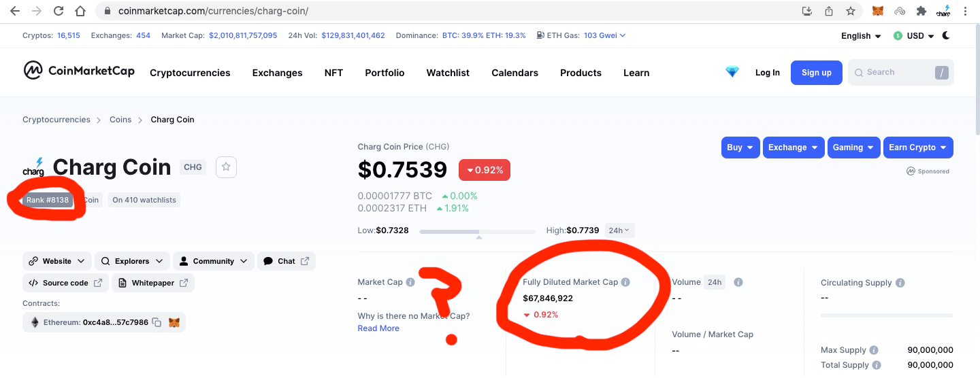Viewport: 980px width, 378px height.
Task: Go to Watchlist in the navigation
Action: 448,73
